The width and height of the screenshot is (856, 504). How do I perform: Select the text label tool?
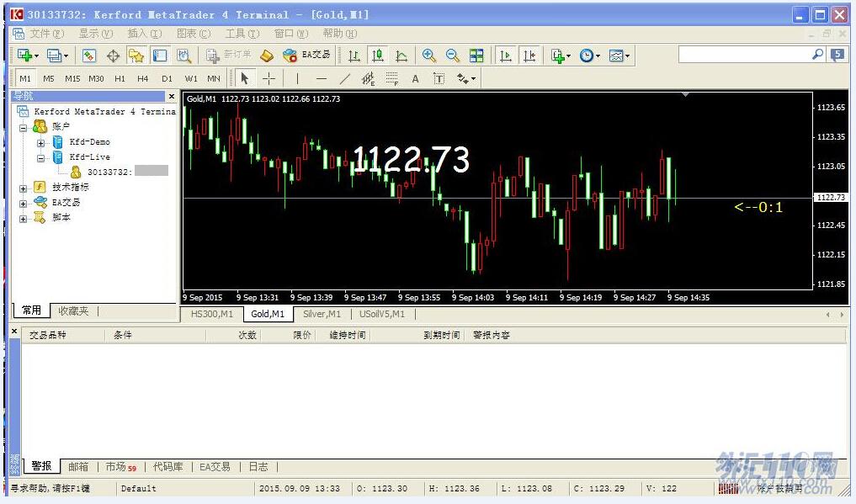pos(439,78)
